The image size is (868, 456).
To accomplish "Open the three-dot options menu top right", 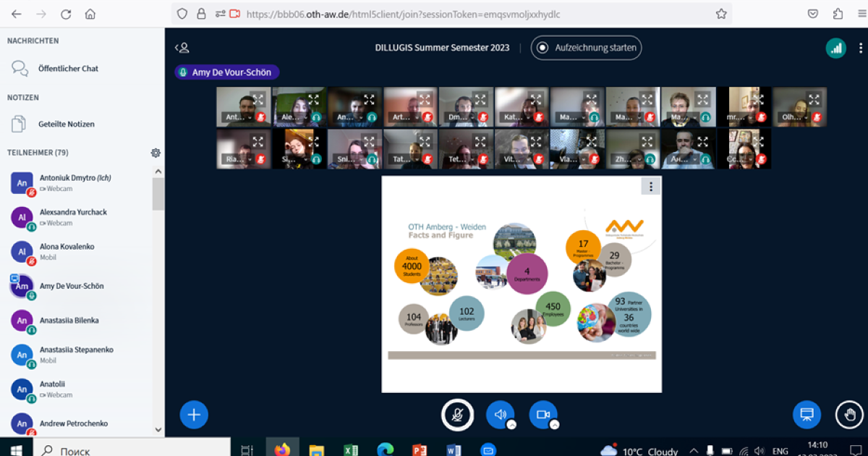I will click(859, 48).
